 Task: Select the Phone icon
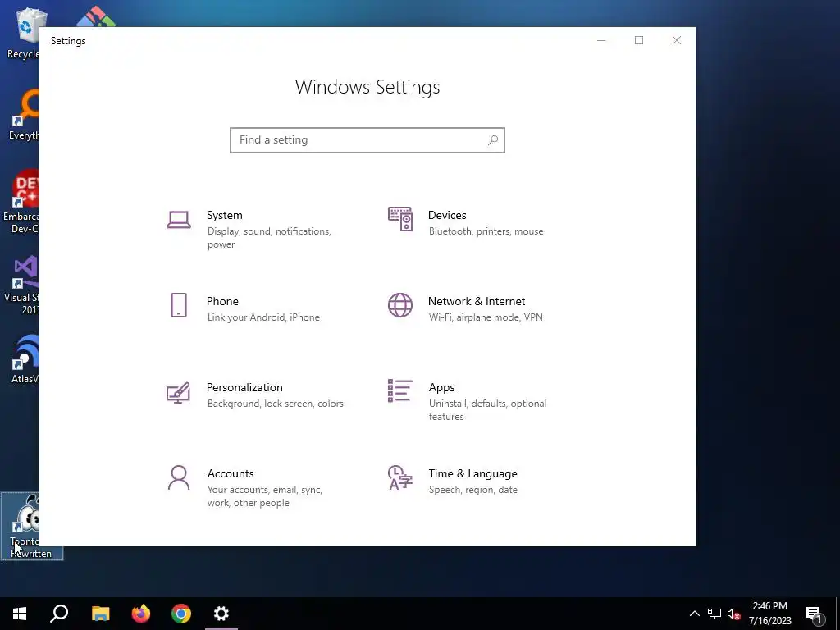[178, 305]
